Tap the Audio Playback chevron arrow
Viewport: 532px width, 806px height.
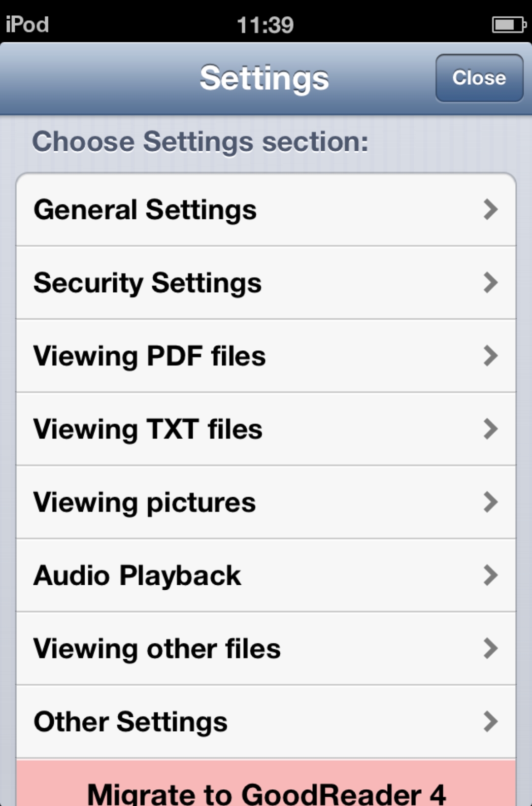pyautogui.click(x=491, y=575)
